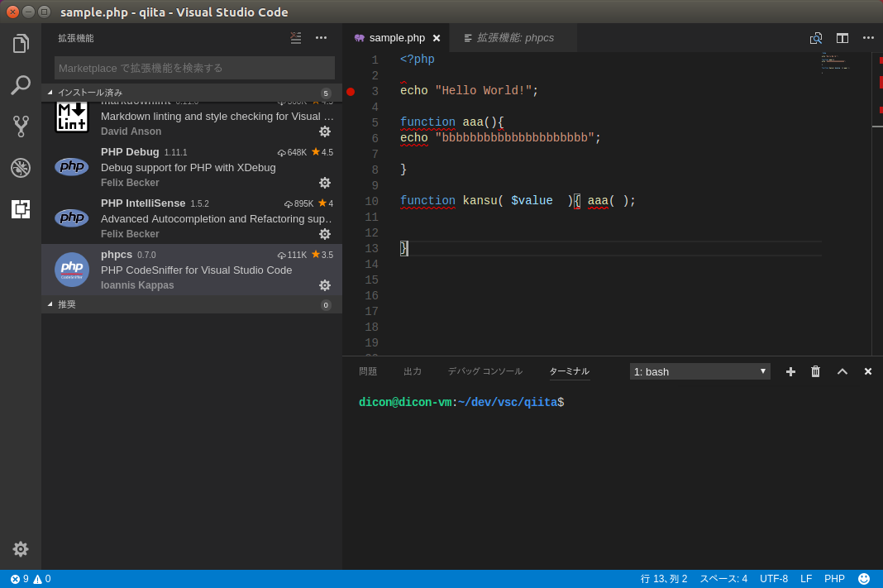Open the Debug view

point(21,167)
